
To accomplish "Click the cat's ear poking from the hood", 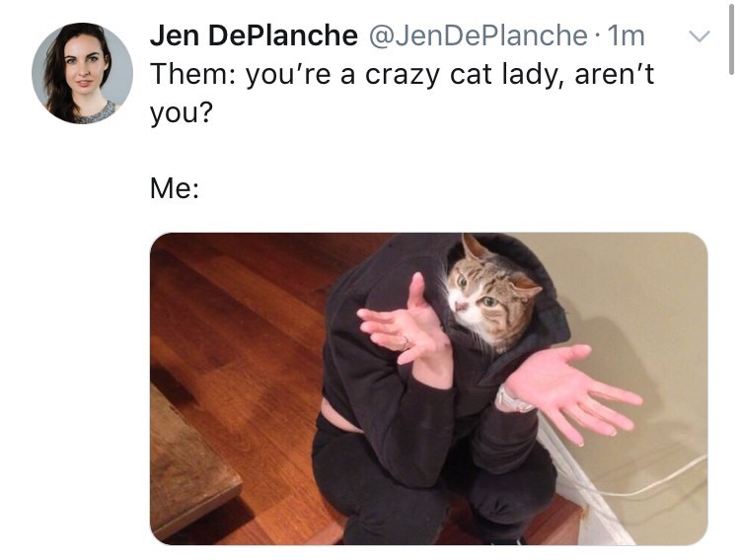I will pyautogui.click(x=476, y=246).
